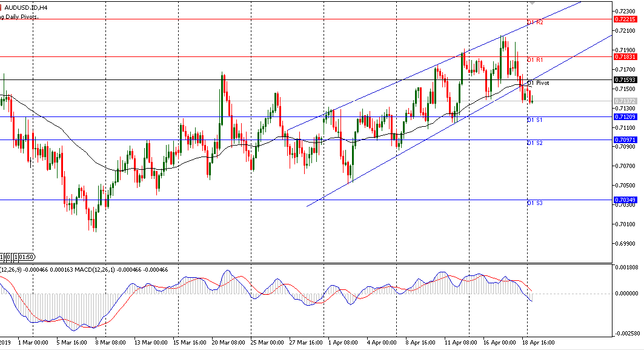Image resolution: width=644 pixels, height=350 pixels.
Task: Click the 5 Mar 16:00 date label
Action: (71, 342)
